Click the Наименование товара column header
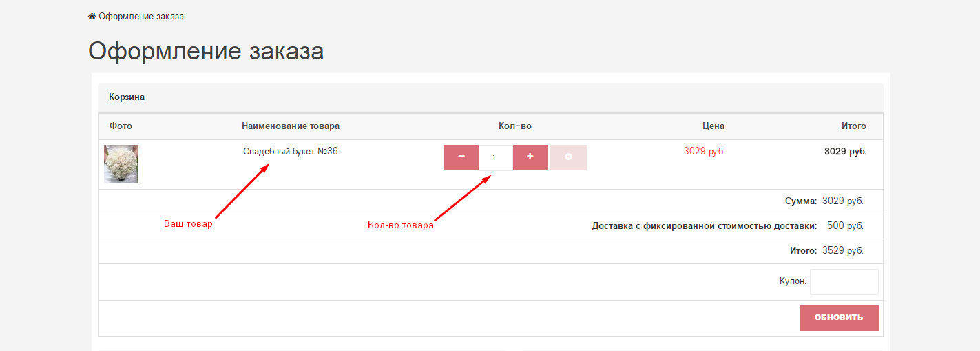The width and height of the screenshot is (980, 351). pos(290,126)
